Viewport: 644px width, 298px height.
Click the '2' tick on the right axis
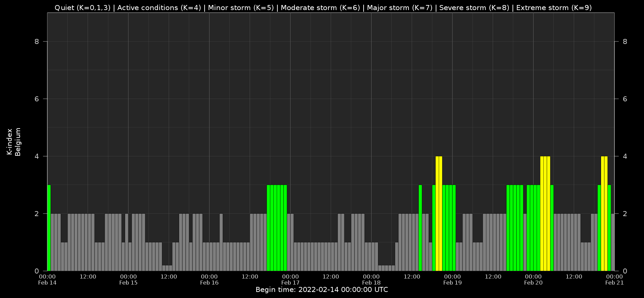pos(625,214)
